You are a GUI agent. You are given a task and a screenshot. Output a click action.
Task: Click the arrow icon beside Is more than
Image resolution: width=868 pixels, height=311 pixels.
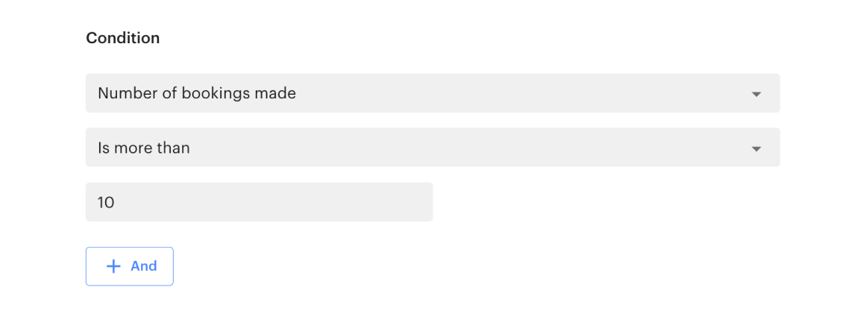756,148
